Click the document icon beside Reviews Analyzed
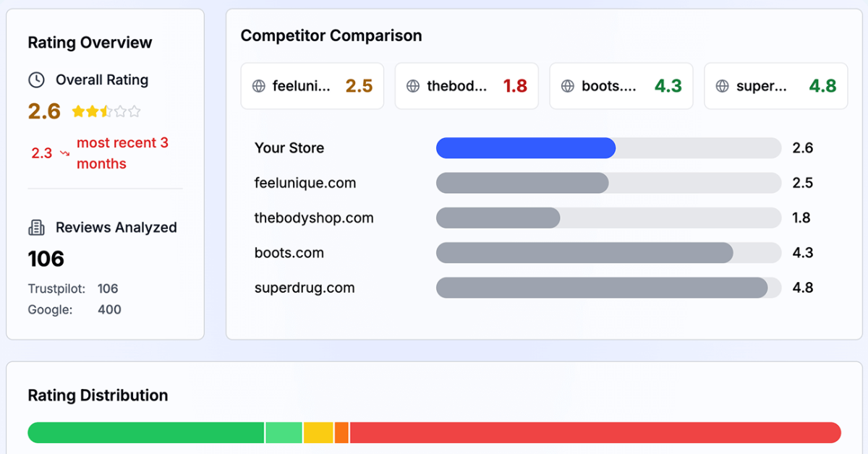868x454 pixels. point(36,228)
